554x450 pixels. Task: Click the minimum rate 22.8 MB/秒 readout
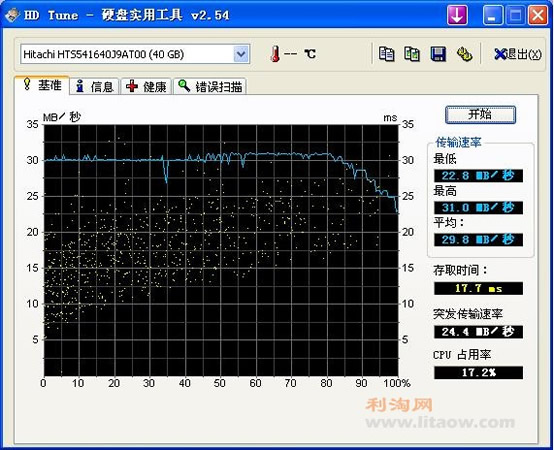pyautogui.click(x=478, y=176)
